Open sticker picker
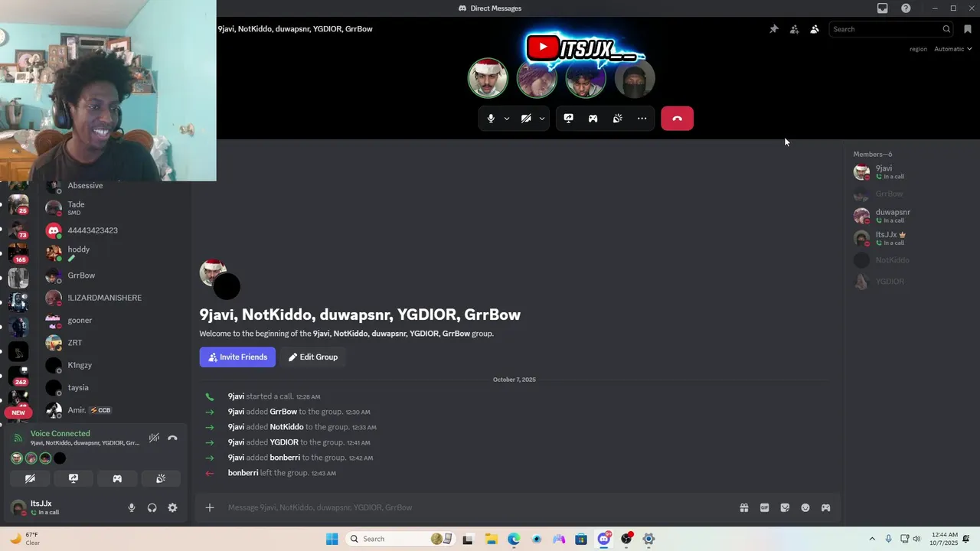 785,507
